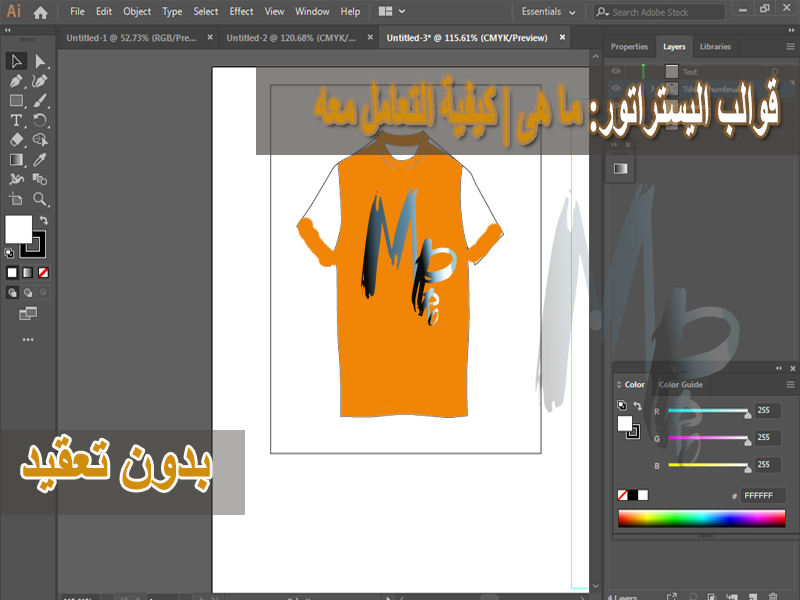Expand the toolbar double arrows

tap(8, 30)
